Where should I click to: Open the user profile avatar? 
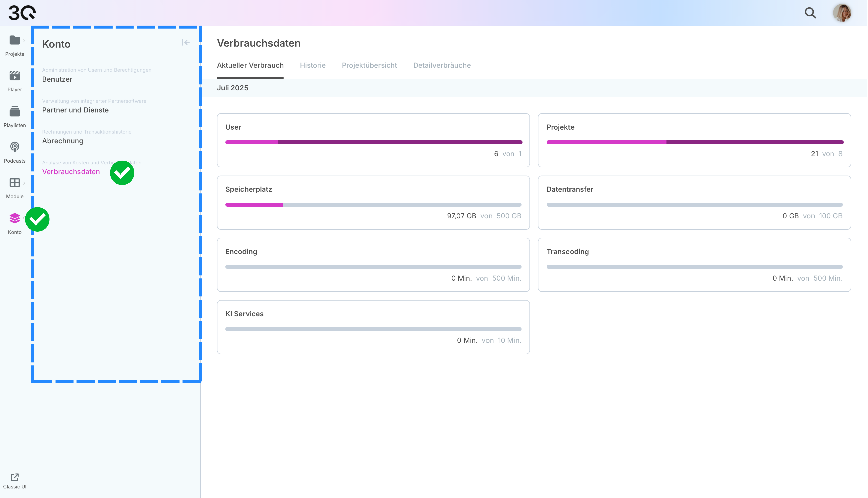pyautogui.click(x=842, y=13)
